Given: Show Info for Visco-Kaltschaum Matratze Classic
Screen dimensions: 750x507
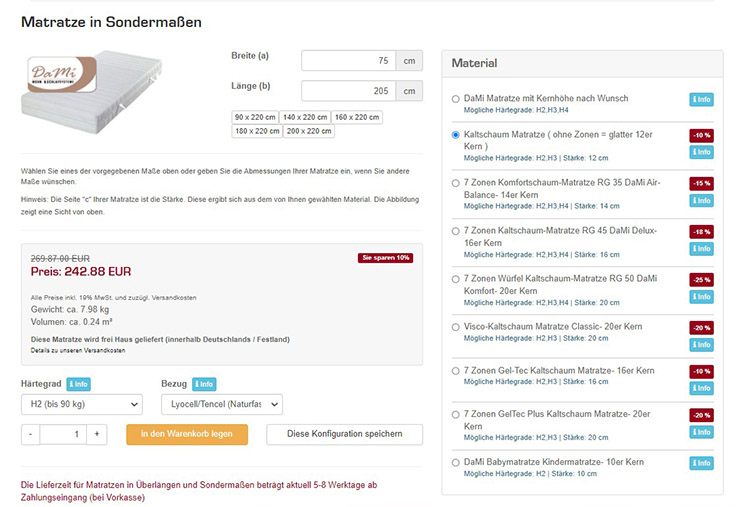Looking at the screenshot, I should tap(701, 345).
